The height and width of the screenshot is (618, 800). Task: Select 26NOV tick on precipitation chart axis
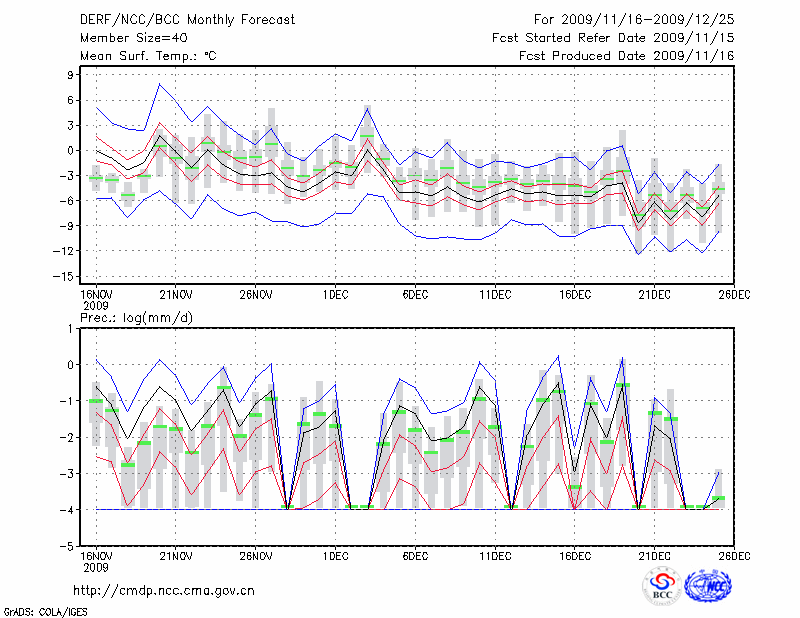click(256, 555)
